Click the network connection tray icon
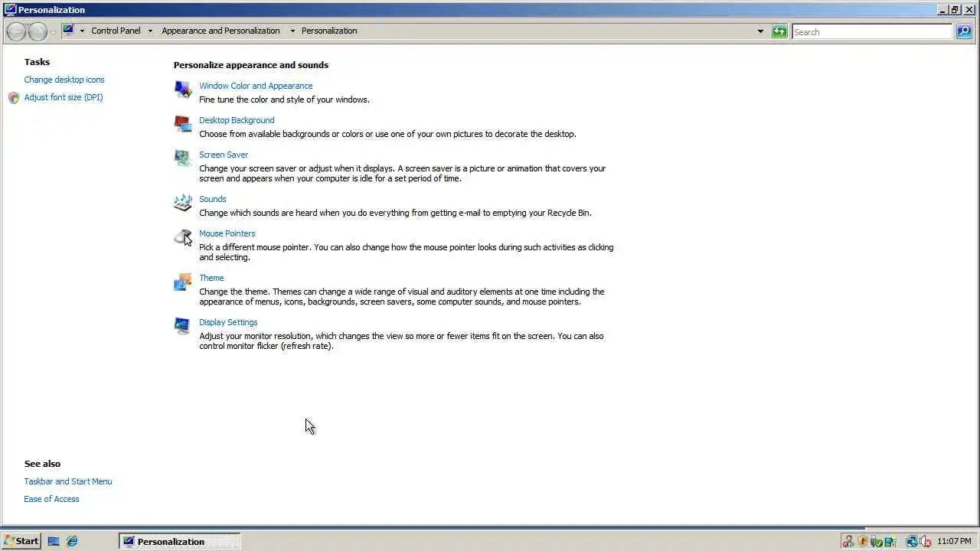This screenshot has width=980, height=551. (912, 541)
